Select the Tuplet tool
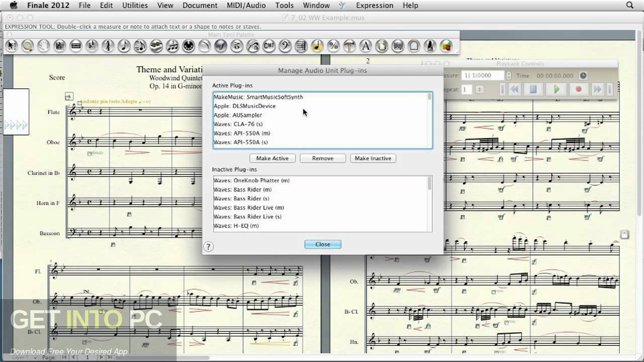The image size is (644, 362). pos(172,46)
